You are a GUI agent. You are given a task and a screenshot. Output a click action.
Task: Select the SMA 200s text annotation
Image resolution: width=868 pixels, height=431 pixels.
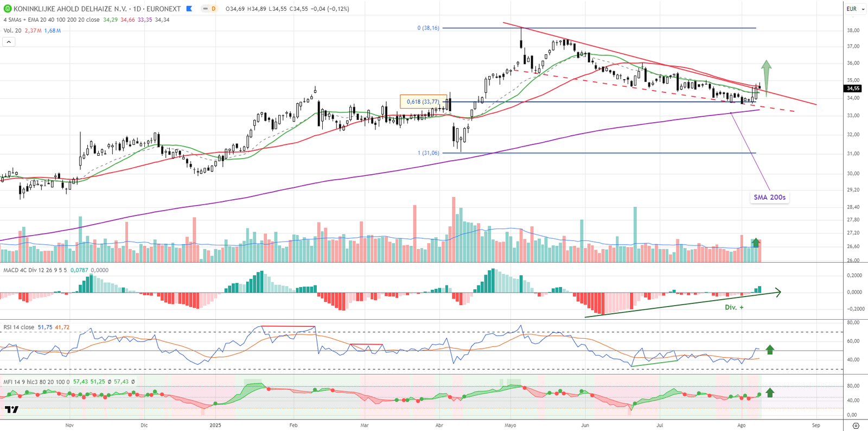pyautogui.click(x=769, y=198)
